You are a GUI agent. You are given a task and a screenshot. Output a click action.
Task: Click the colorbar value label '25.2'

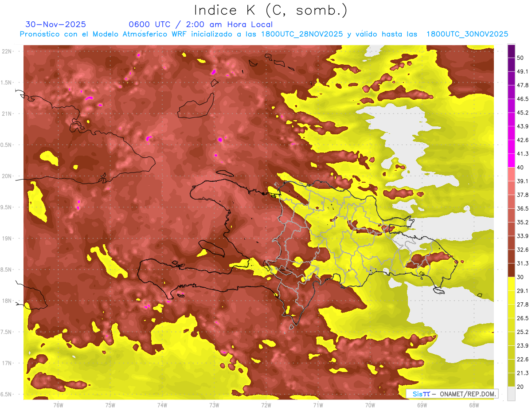(x=523, y=332)
